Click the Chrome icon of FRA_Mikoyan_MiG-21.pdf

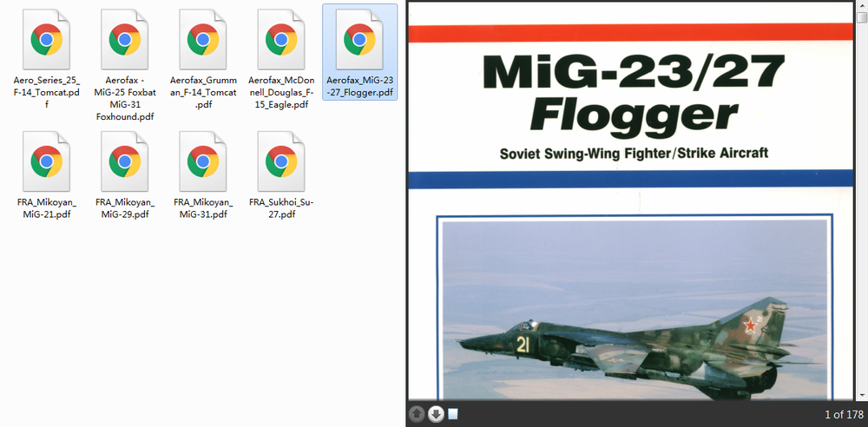(x=47, y=161)
